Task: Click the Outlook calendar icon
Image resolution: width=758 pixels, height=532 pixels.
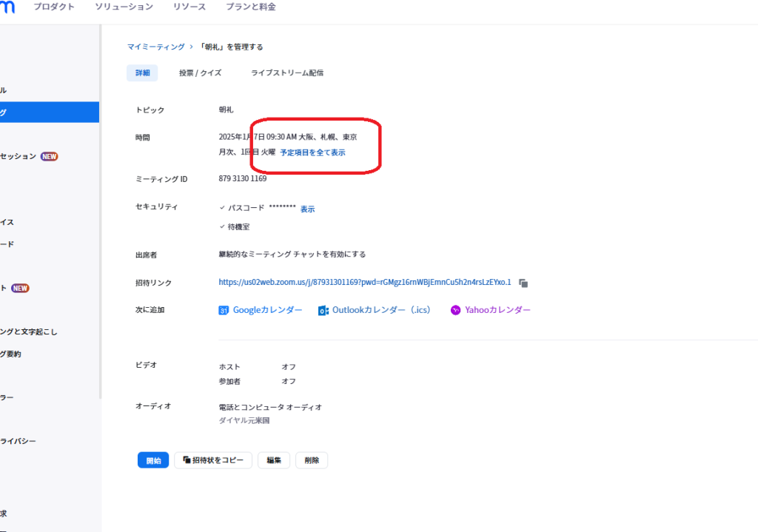Action: tap(323, 311)
